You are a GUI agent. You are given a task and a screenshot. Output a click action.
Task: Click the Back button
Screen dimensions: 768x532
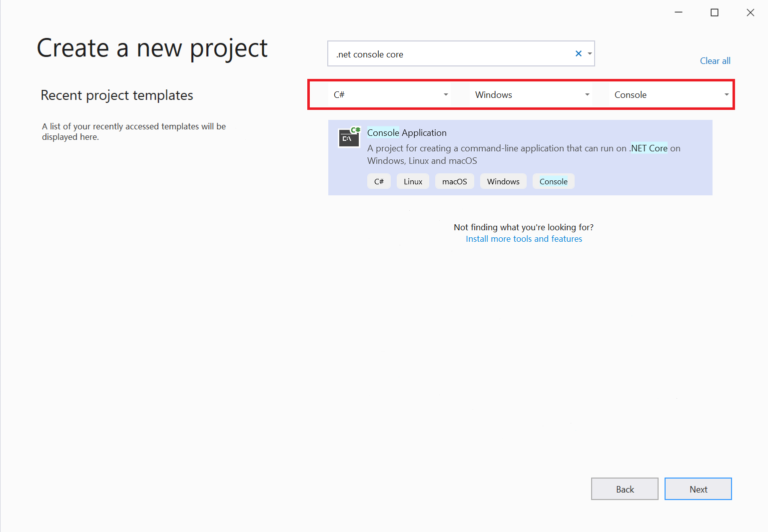[625, 489]
